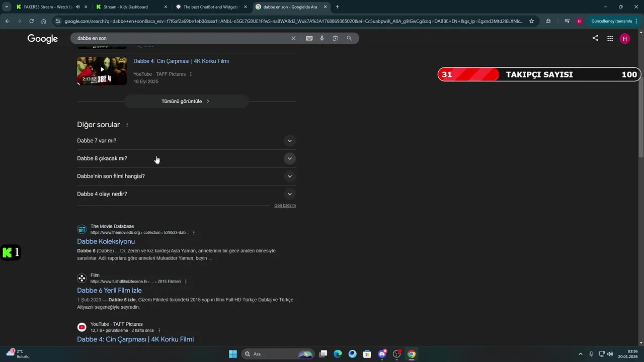The width and height of the screenshot is (644, 362).
Task: Open more options for fullhdfilmizlesene result
Action: click(x=186, y=282)
